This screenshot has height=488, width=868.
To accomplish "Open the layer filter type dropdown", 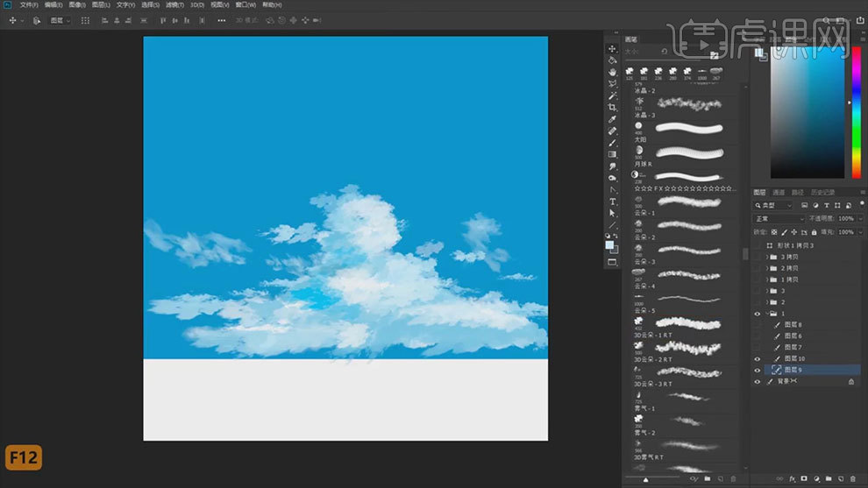I will 774,205.
